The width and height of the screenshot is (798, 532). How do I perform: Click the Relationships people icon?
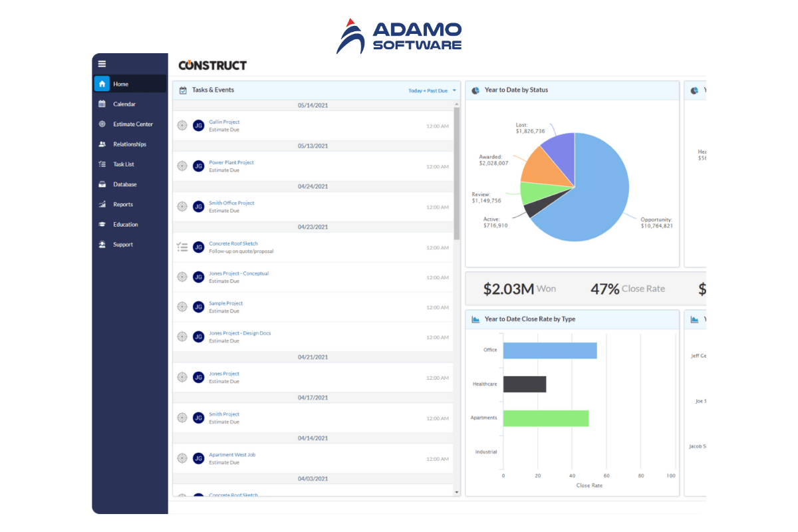(x=102, y=144)
